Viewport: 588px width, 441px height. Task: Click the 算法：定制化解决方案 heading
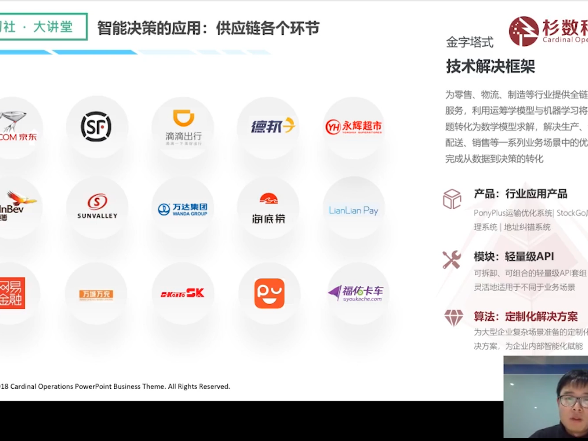tap(526, 316)
